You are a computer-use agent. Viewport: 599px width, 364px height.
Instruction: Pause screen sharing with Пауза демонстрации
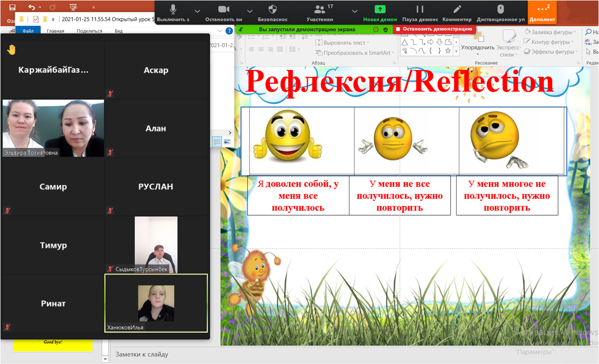click(x=420, y=12)
